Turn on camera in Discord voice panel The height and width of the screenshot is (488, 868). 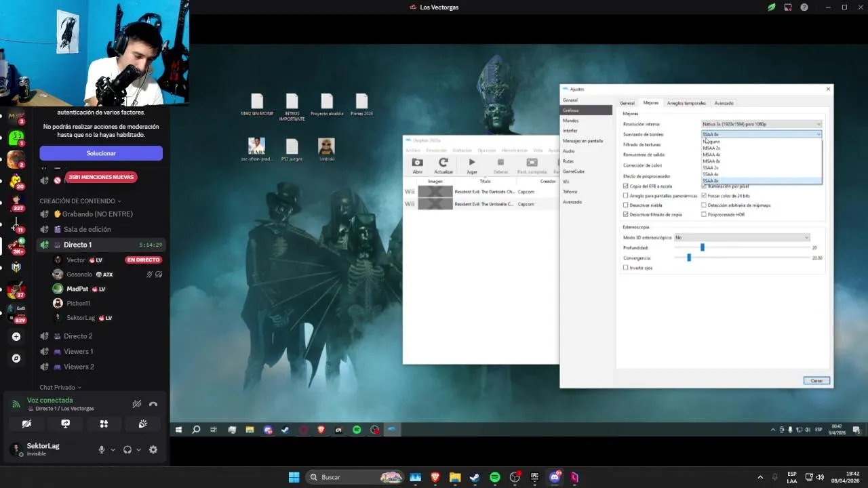(26, 424)
